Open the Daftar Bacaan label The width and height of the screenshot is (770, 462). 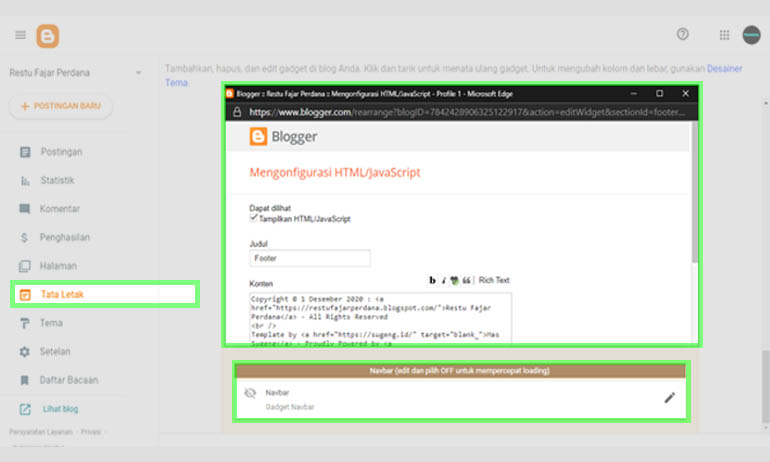coord(69,380)
